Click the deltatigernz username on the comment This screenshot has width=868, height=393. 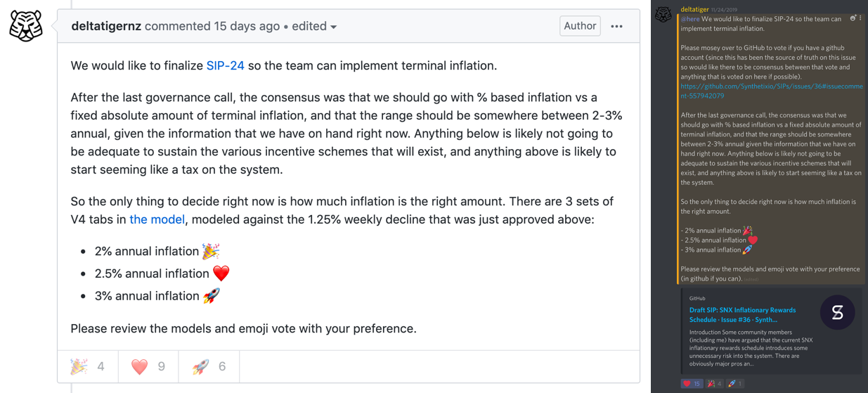[106, 26]
